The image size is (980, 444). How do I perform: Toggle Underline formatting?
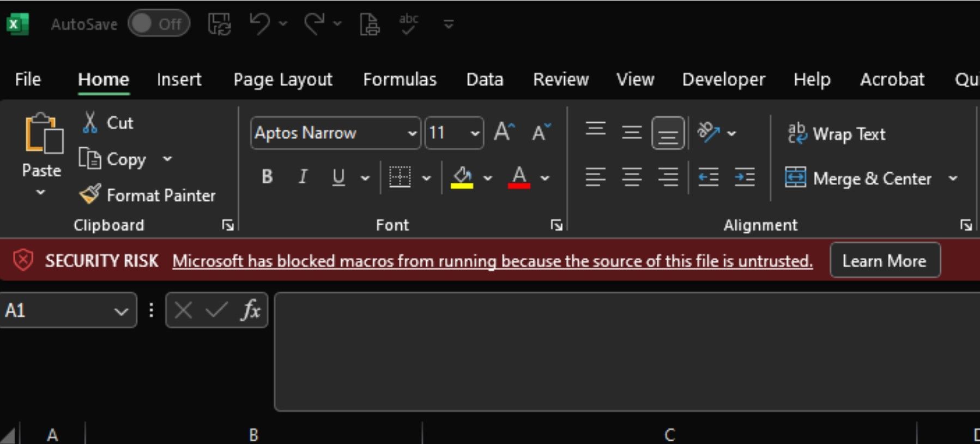pos(338,177)
